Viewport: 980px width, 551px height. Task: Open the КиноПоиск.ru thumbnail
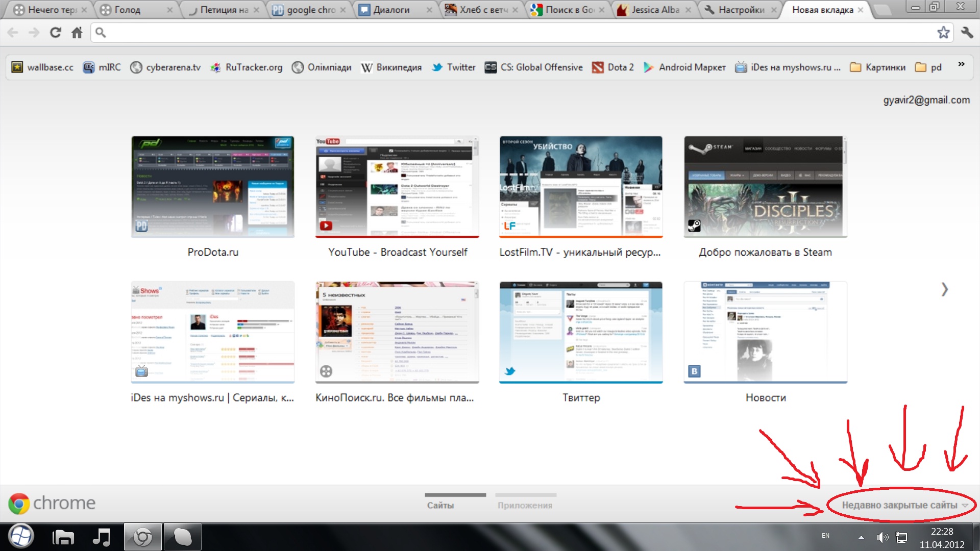pyautogui.click(x=397, y=332)
